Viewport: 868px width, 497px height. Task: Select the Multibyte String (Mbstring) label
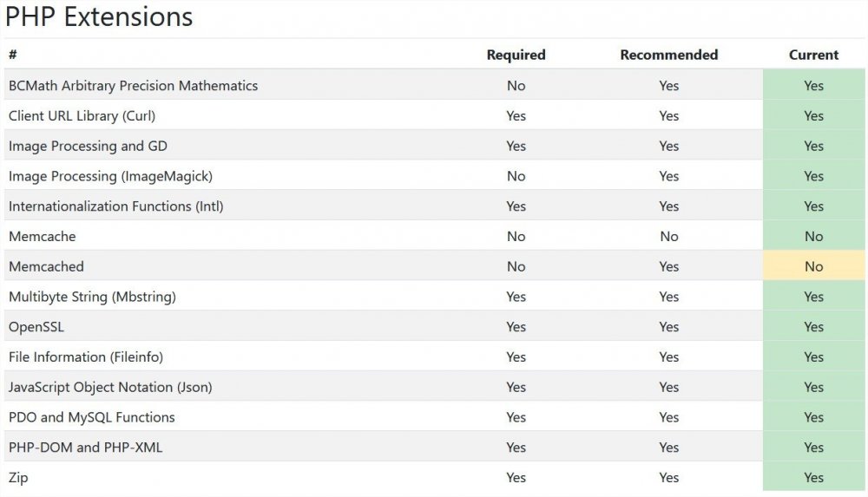(92, 297)
